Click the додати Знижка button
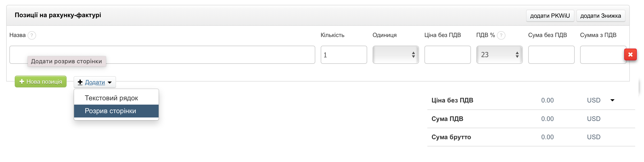This screenshot has height=162, width=644. [601, 15]
